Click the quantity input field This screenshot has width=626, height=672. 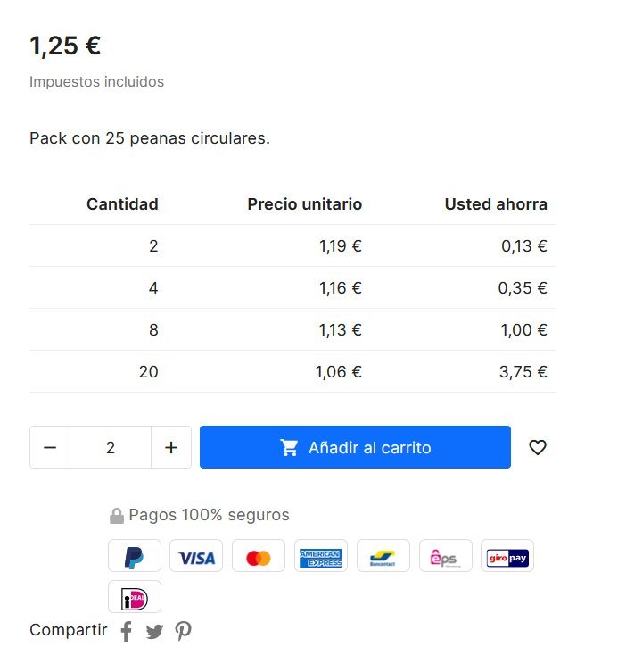[x=111, y=447]
